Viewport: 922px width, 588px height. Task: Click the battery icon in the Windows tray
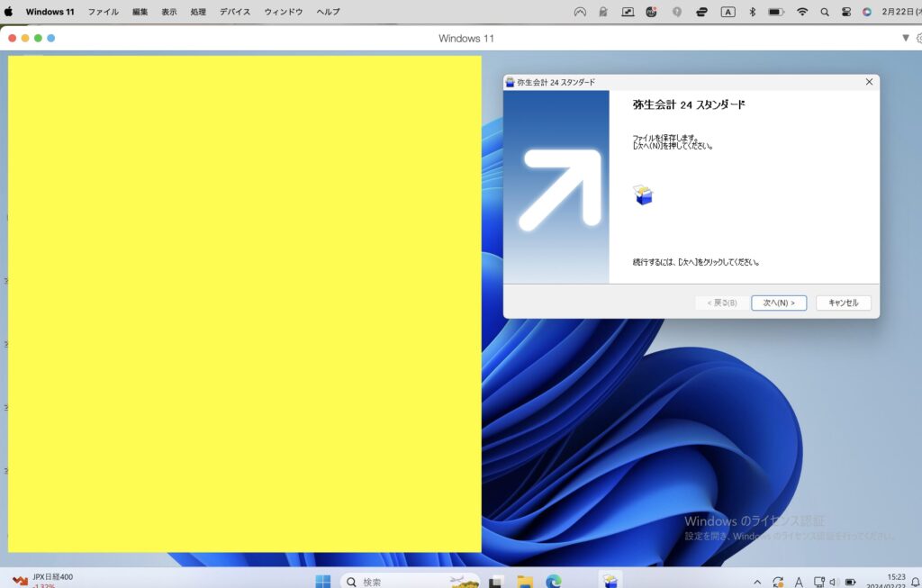click(850, 582)
